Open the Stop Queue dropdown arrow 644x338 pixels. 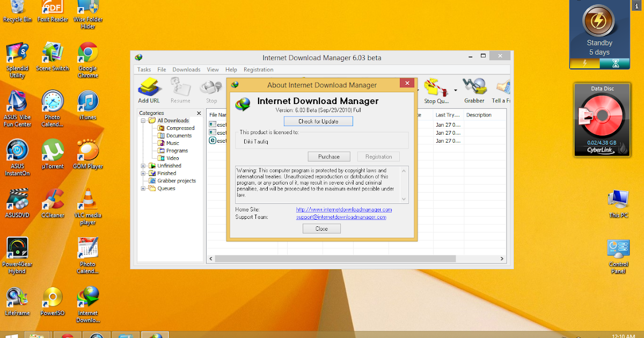coord(456,90)
